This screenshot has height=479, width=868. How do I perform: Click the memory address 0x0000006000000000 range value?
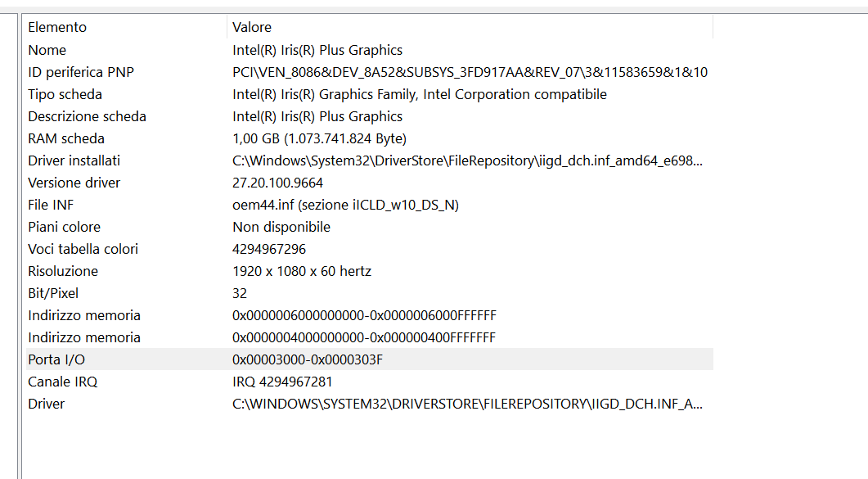(364, 315)
